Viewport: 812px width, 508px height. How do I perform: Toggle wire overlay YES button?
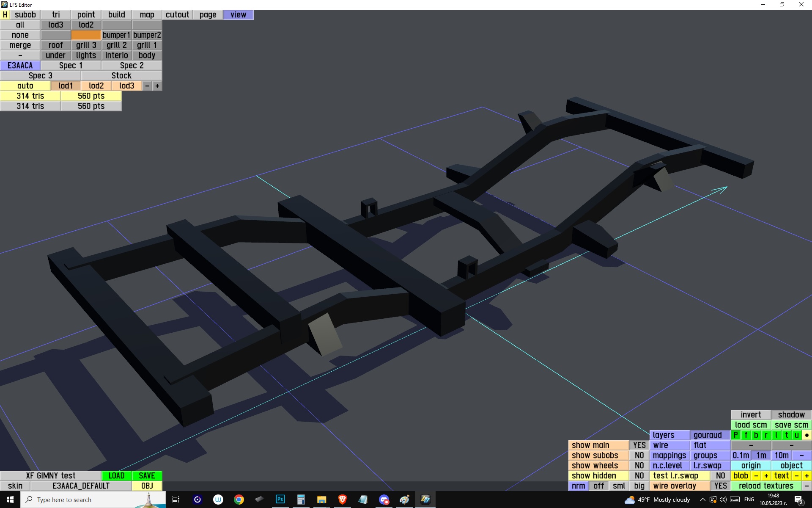[x=720, y=486]
